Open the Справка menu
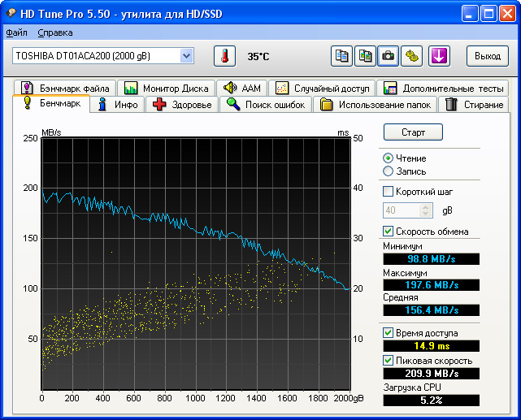 55,32
